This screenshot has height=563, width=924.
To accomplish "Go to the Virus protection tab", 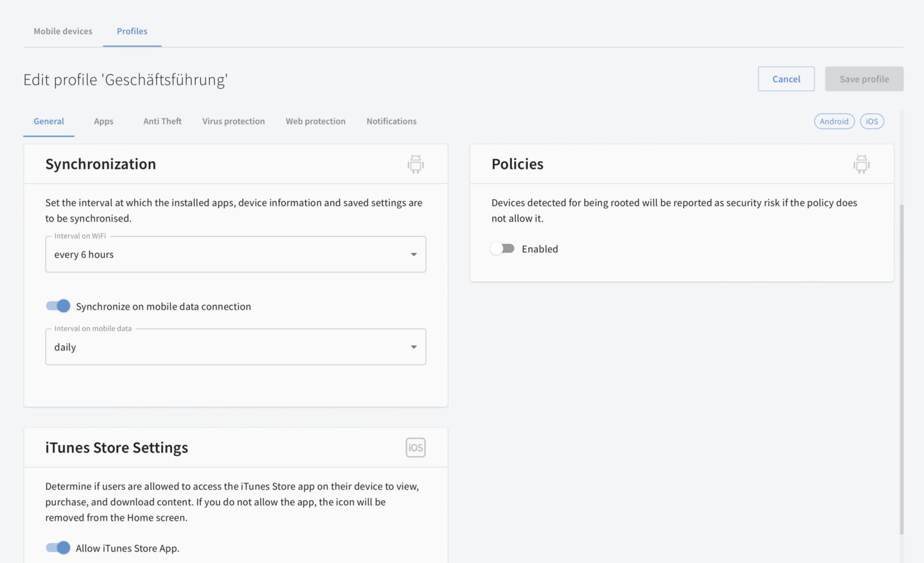I will (234, 121).
